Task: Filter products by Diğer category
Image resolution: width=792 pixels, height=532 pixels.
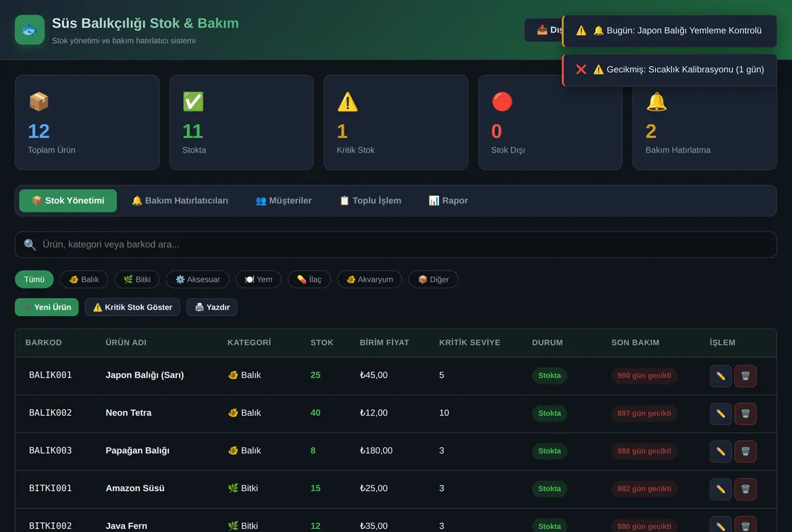Action: [x=434, y=279]
